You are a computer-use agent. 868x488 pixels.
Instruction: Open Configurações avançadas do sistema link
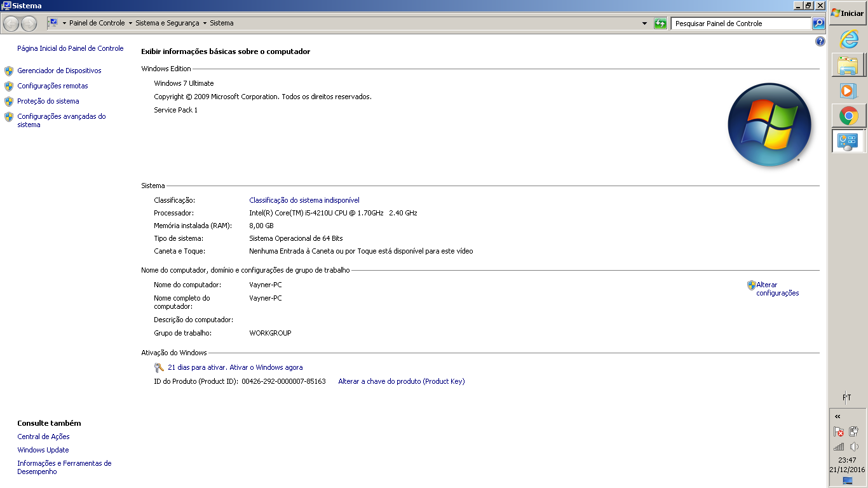point(62,121)
